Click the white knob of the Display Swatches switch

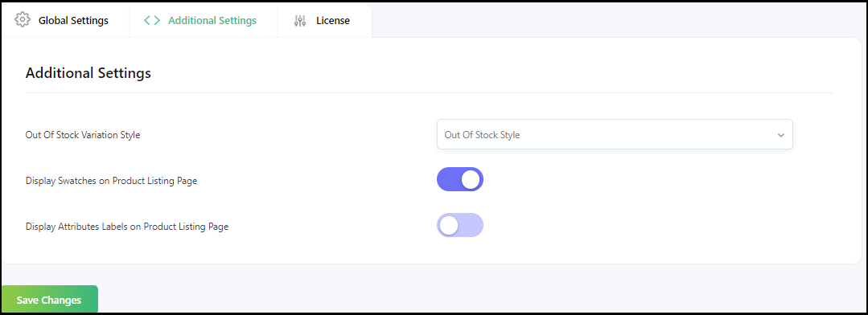pyautogui.click(x=471, y=180)
